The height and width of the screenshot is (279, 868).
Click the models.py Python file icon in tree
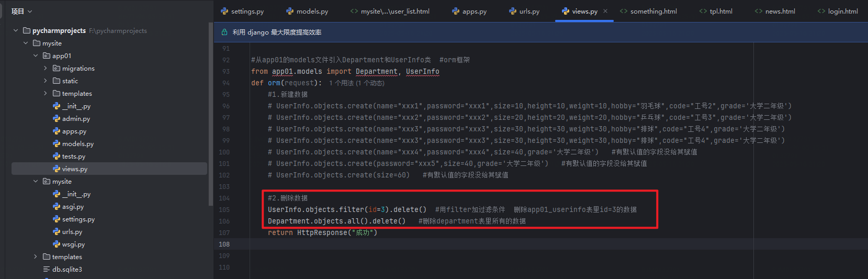pyautogui.click(x=57, y=143)
